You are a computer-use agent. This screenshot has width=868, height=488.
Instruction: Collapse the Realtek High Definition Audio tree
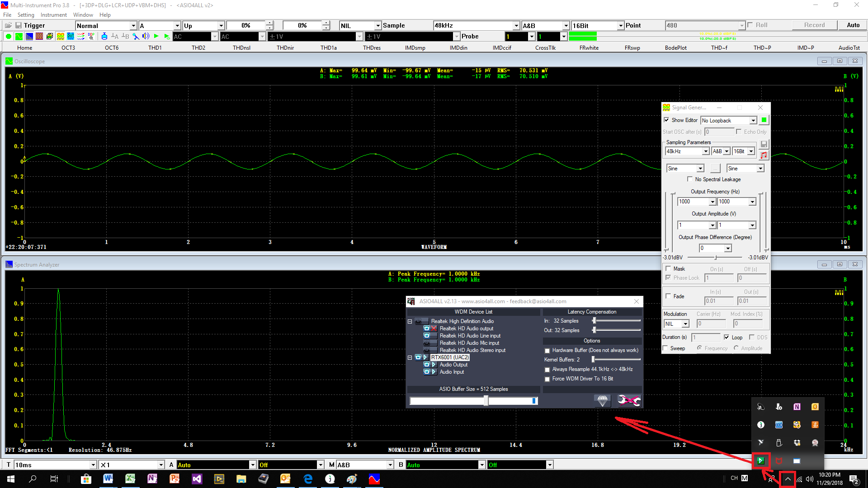(410, 322)
